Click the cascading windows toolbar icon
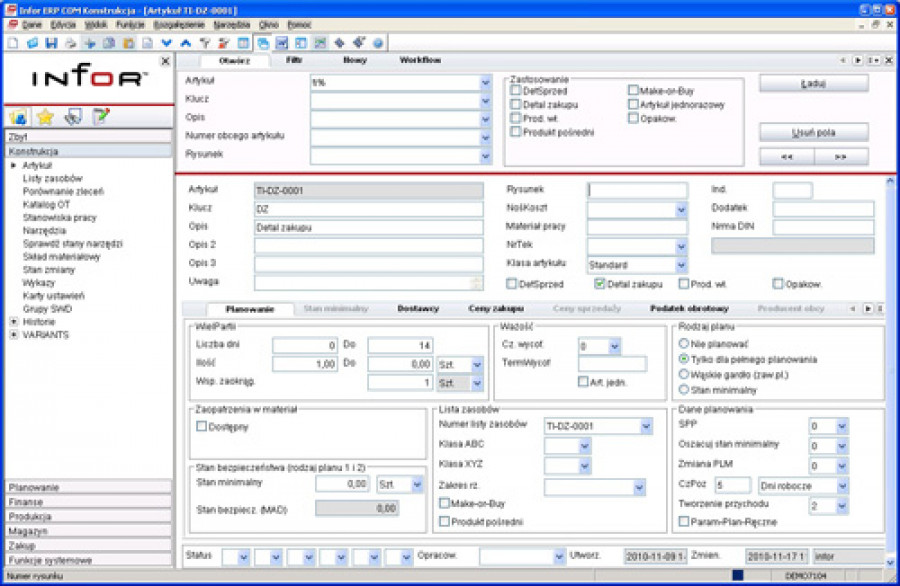 263,43
